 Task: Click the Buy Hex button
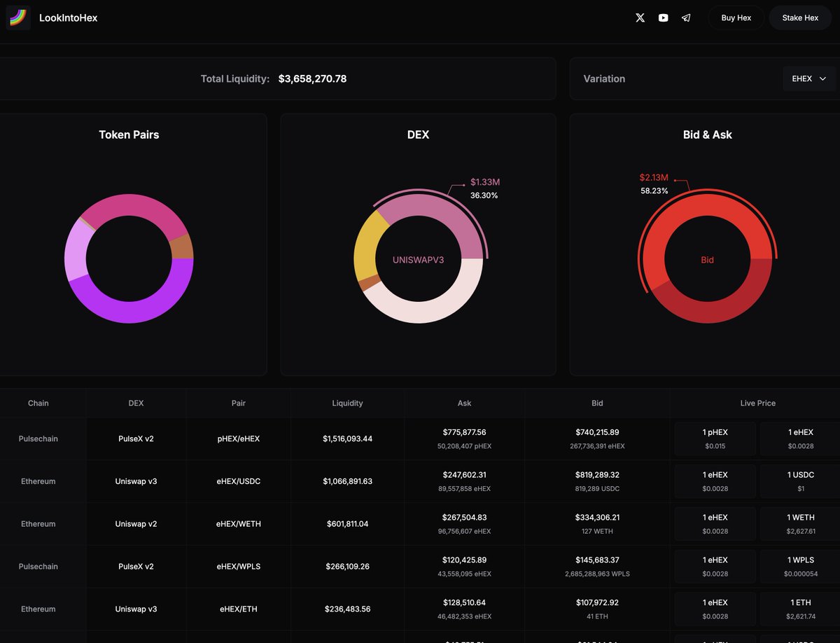(736, 18)
